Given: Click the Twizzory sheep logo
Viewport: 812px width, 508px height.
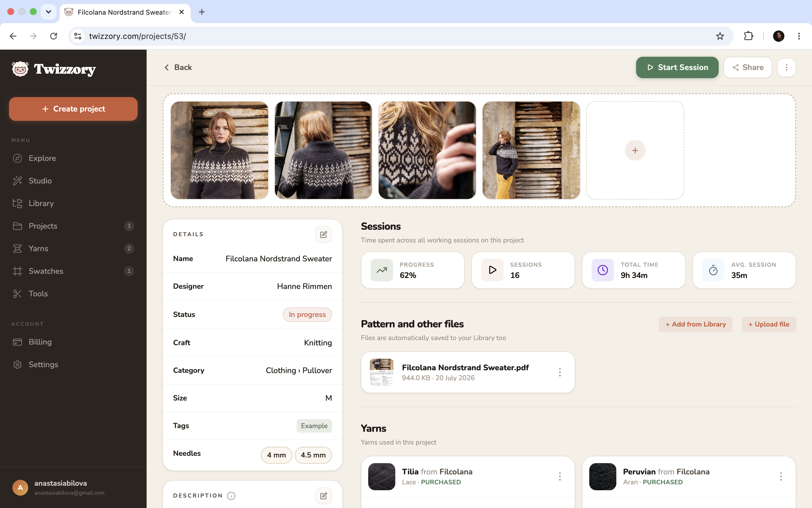Looking at the screenshot, I should tap(20, 69).
